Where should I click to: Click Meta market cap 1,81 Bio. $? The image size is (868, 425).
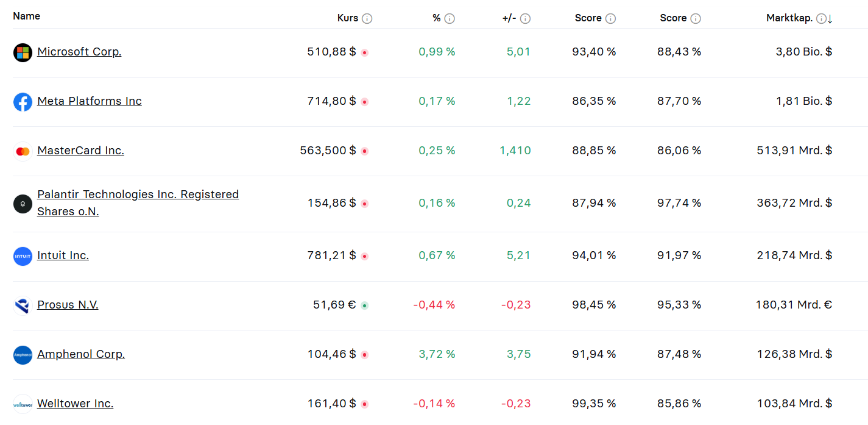804,101
